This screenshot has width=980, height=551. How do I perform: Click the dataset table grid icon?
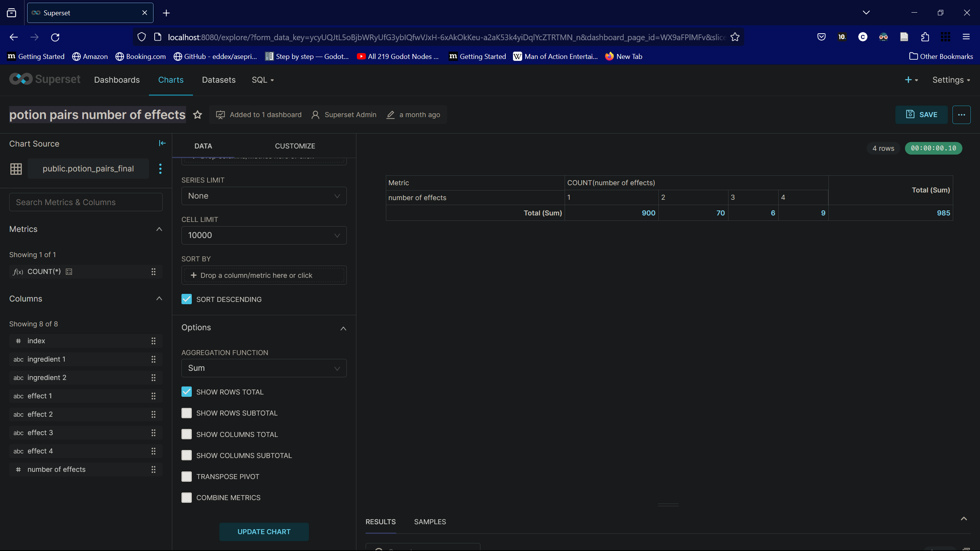click(16, 169)
